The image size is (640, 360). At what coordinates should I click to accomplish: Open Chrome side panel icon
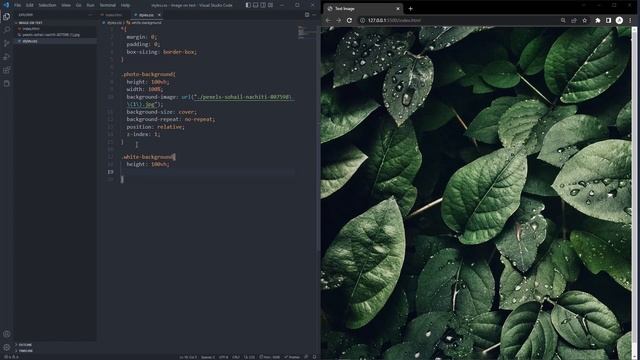[609, 20]
